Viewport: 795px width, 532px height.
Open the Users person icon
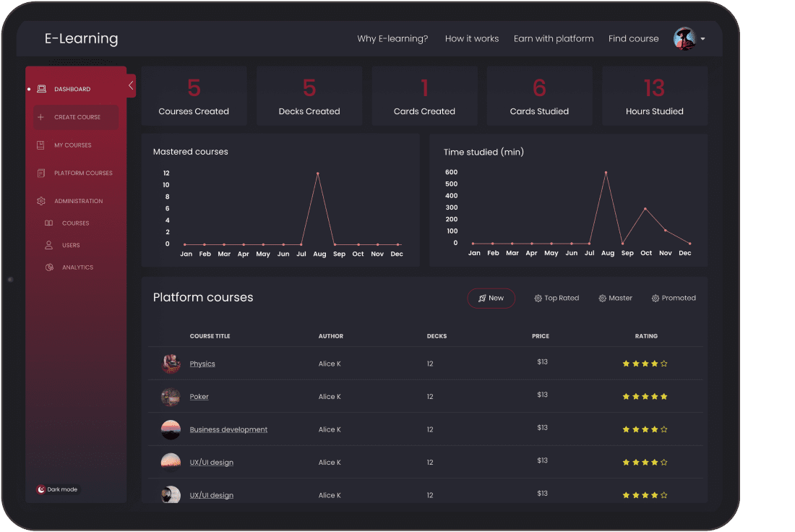[x=49, y=245]
